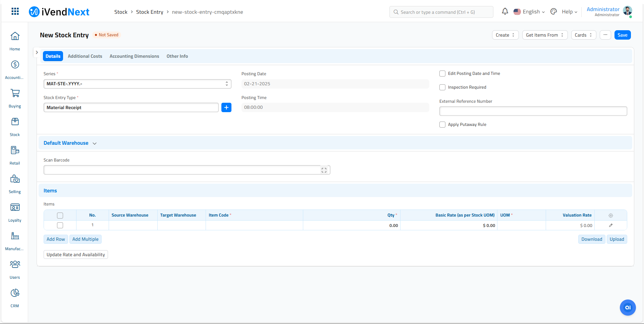Image resolution: width=644 pixels, height=324 pixels.
Task: Click the Save button
Action: [622, 35]
